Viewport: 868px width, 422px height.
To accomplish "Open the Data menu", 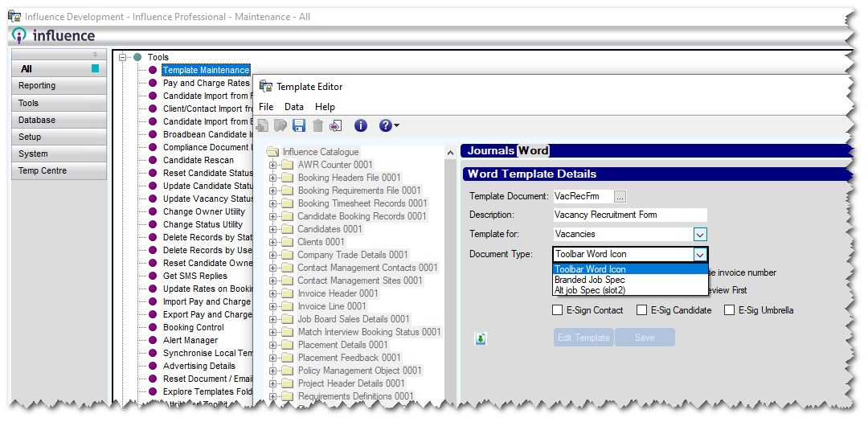I will click(294, 107).
